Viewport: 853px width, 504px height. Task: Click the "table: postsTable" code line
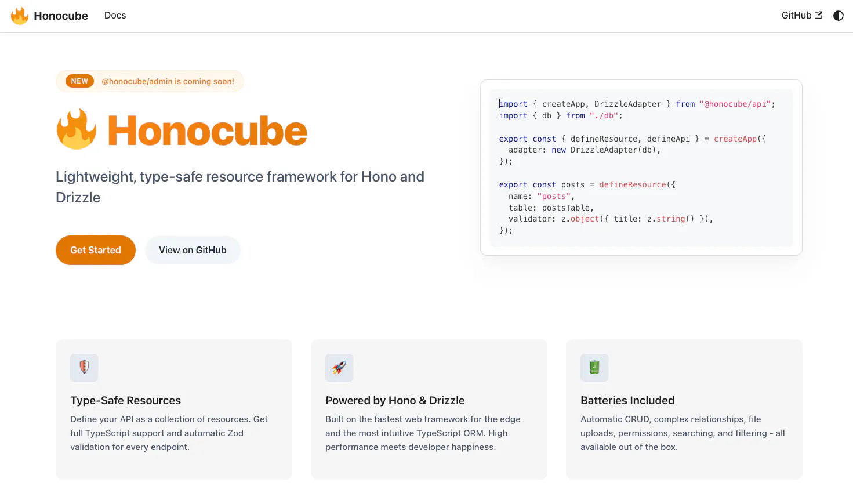[x=551, y=208]
